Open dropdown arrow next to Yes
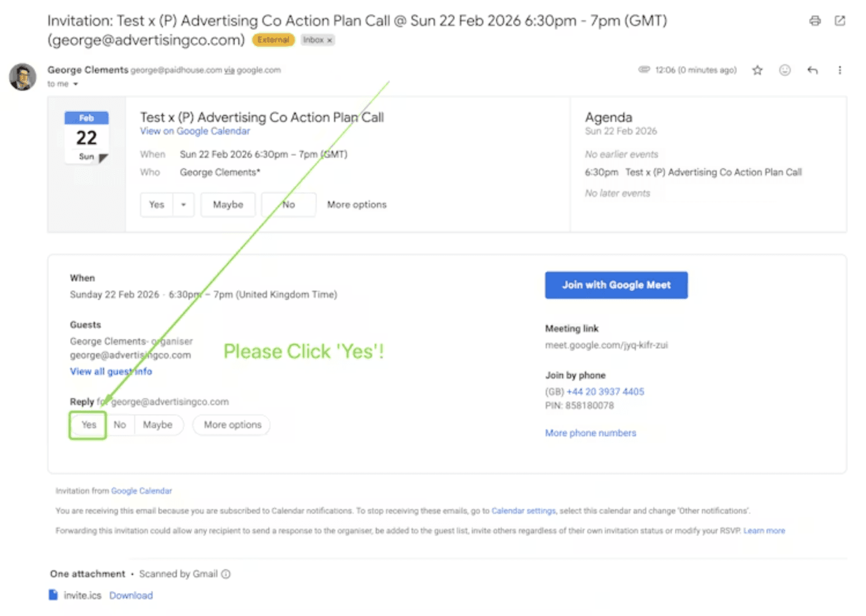Image resolution: width=866 pixels, height=616 pixels. 183,205
